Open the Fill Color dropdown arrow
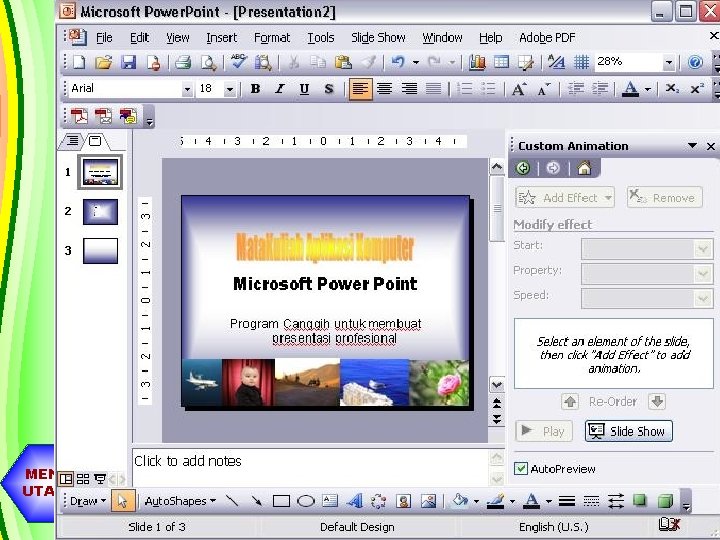The width and height of the screenshot is (720, 540). pyautogui.click(x=476, y=501)
